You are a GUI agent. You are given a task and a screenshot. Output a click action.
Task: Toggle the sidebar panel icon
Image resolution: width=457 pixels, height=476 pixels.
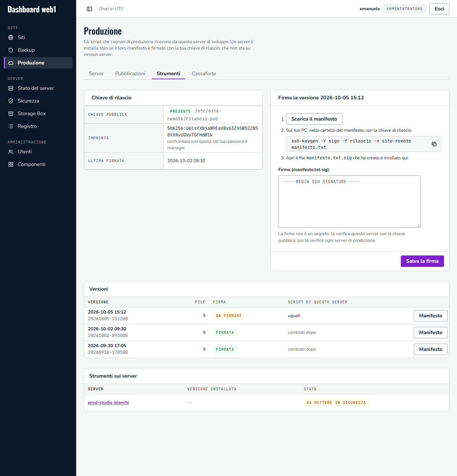[89, 9]
